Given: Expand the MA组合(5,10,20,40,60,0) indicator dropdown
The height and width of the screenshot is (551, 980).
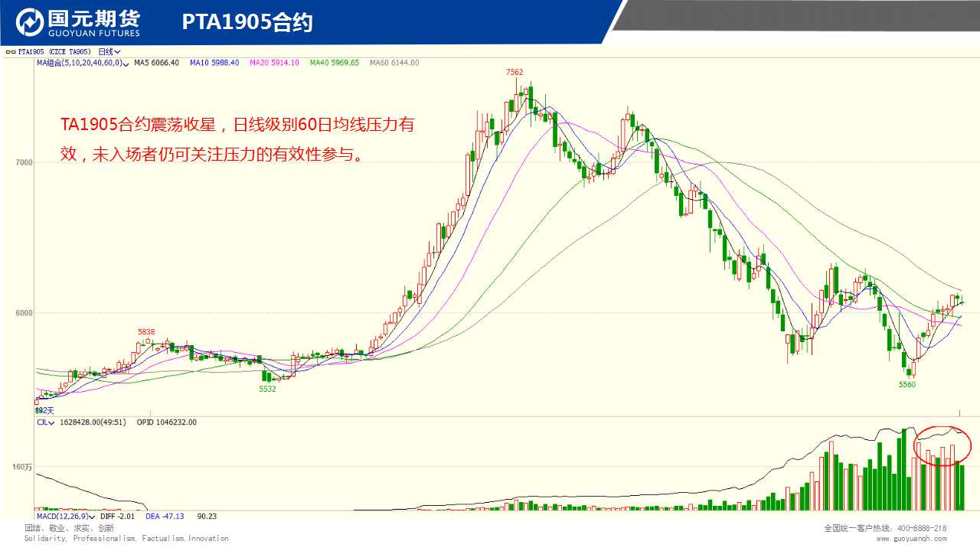Looking at the screenshot, I should coord(126,63).
